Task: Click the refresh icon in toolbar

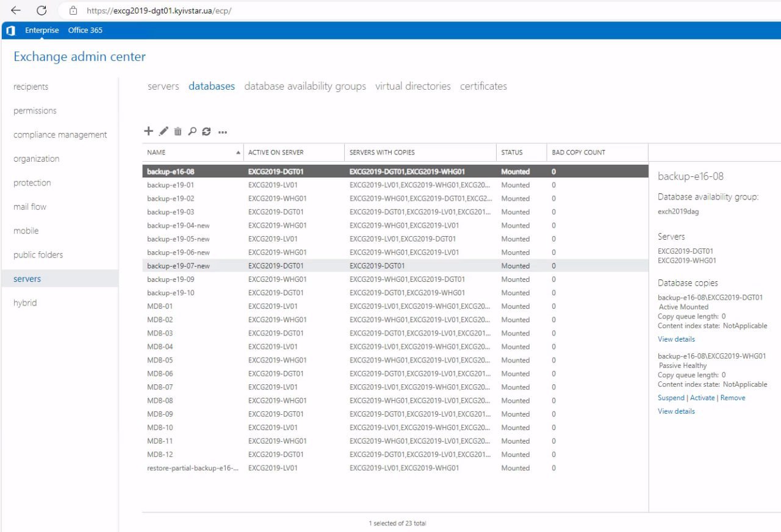Action: [206, 131]
